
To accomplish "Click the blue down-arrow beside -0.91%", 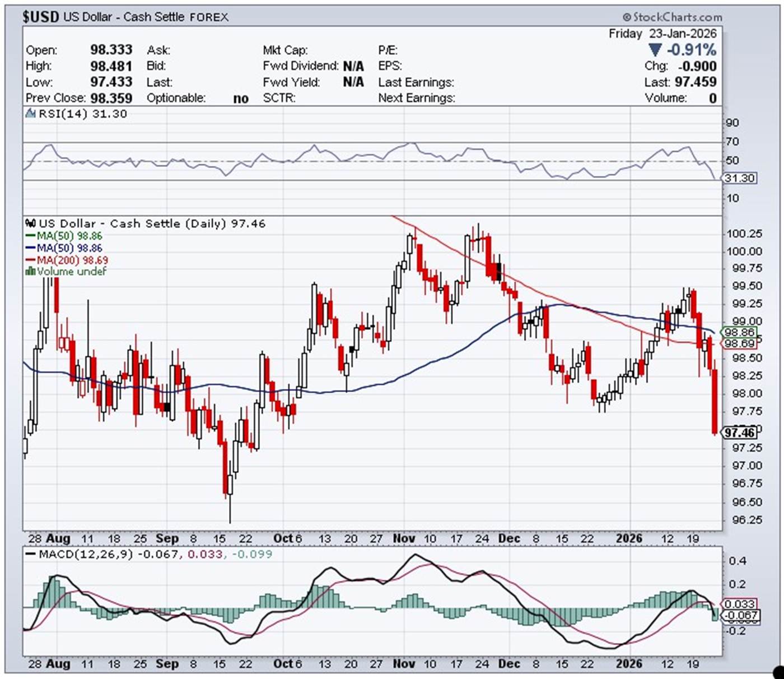I will (655, 50).
